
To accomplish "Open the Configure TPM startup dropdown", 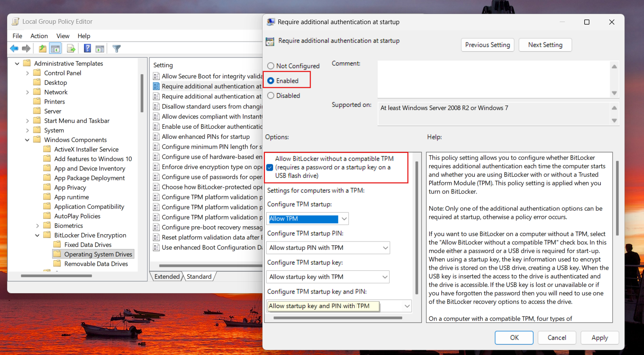I will [x=344, y=219].
